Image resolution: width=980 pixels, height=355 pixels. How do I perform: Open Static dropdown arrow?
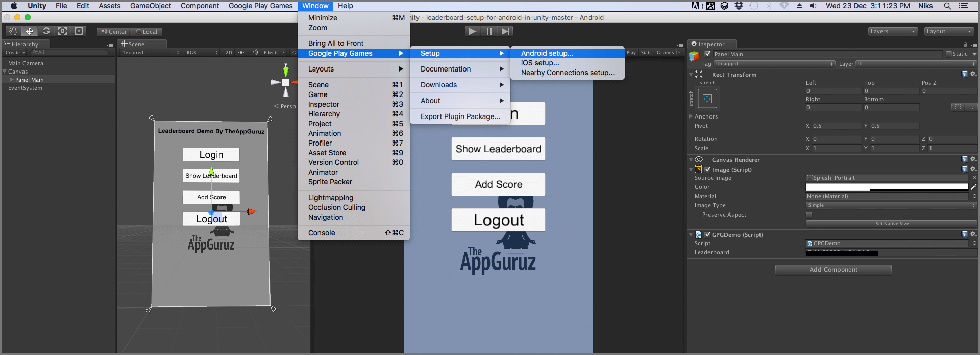point(974,54)
